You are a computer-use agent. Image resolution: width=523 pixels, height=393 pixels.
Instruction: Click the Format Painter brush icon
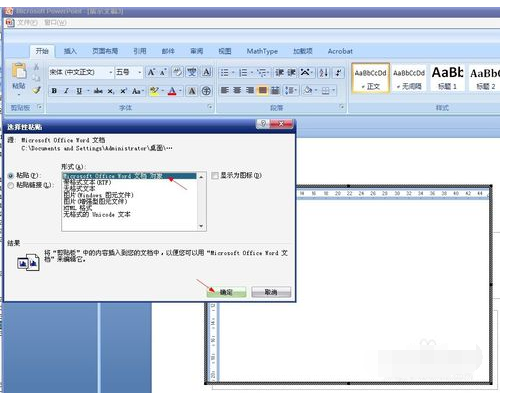pyautogui.click(x=36, y=90)
